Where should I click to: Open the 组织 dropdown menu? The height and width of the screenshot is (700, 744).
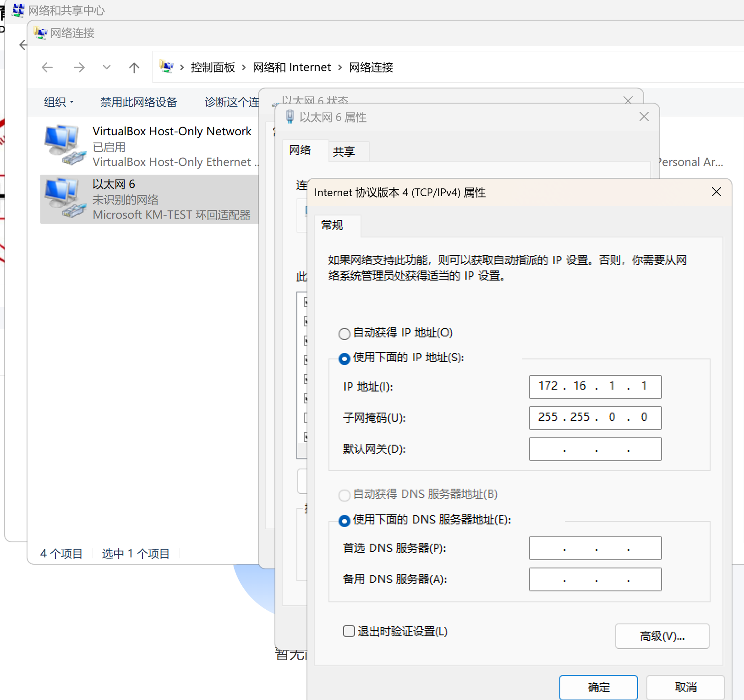coord(59,102)
